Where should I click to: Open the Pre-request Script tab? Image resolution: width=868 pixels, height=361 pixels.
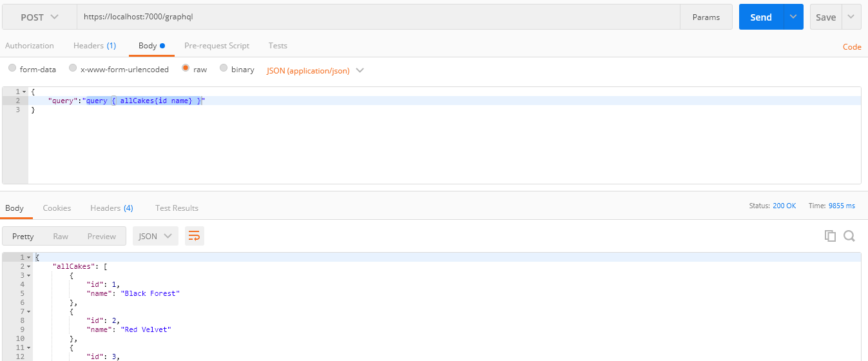217,46
